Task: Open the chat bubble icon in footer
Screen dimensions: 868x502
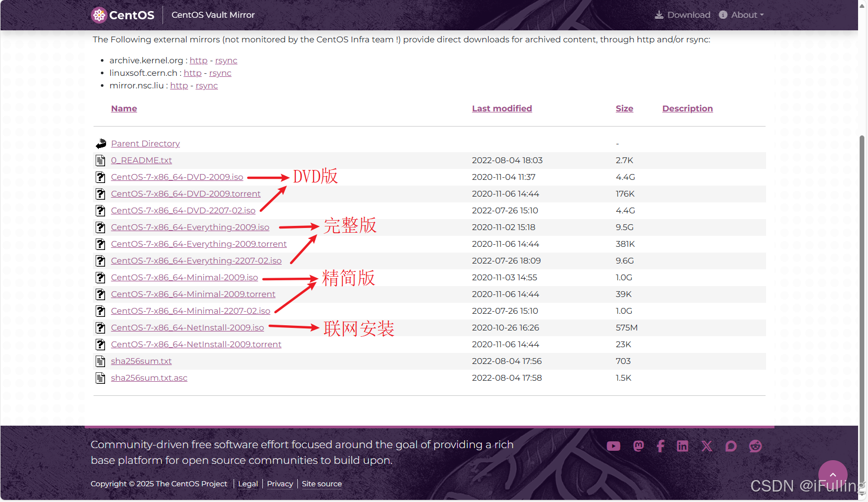Action: [731, 446]
